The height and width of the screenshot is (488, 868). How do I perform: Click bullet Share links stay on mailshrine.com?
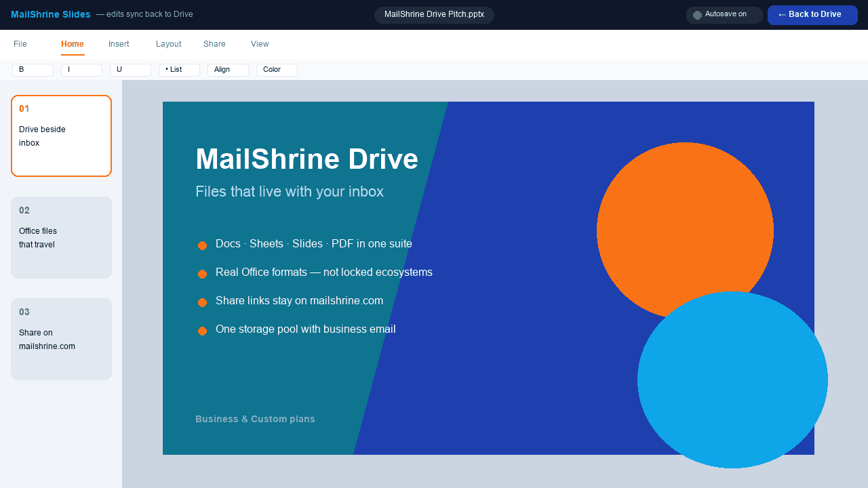299,301
